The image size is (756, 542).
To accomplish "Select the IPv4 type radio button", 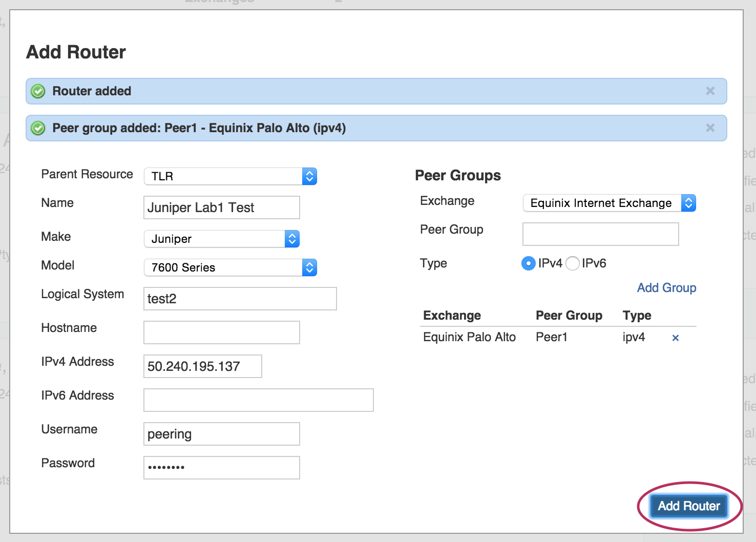I will pyautogui.click(x=528, y=263).
